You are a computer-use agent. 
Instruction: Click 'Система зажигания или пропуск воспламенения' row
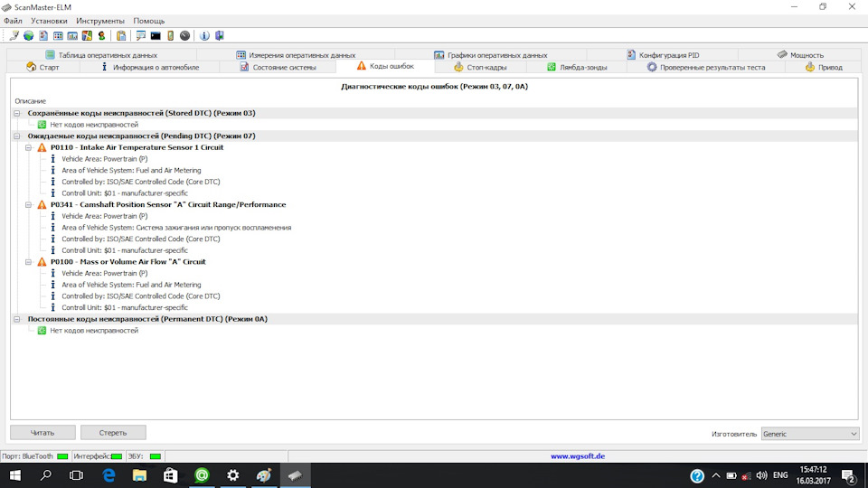pos(176,228)
